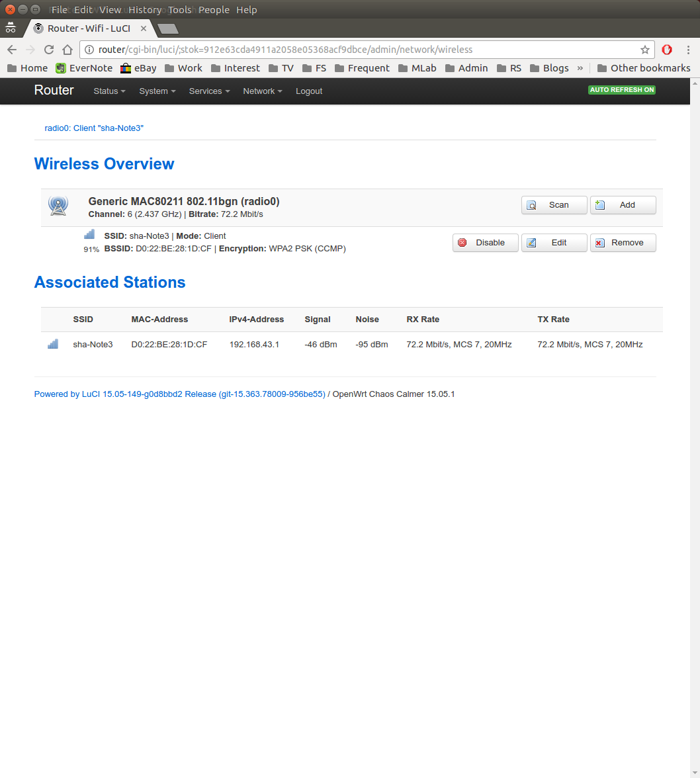Disable the sha-Note3 wireless network

(485, 243)
